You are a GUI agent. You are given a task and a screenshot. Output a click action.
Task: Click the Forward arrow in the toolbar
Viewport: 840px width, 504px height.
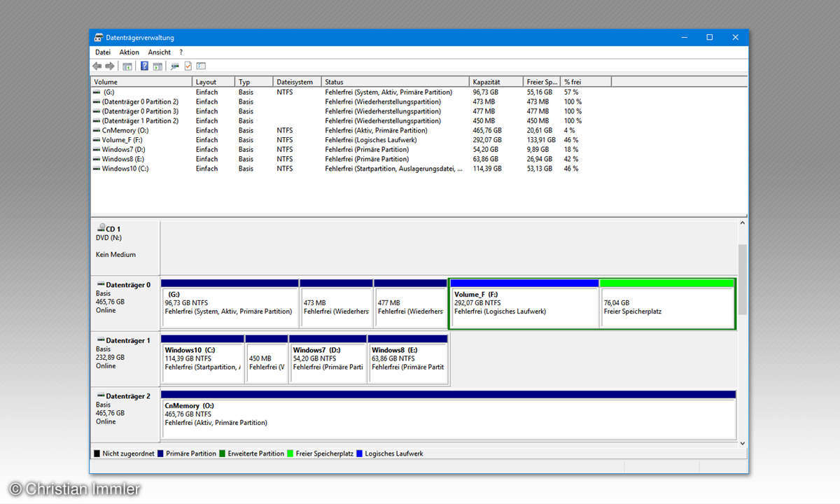(110, 66)
